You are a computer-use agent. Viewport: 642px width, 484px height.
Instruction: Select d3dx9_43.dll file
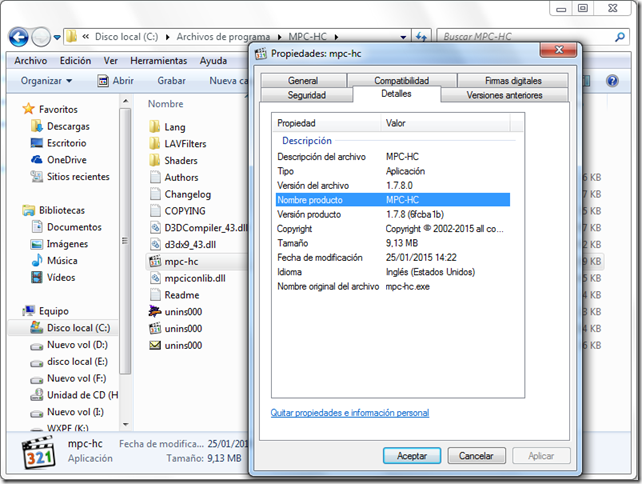pos(182,244)
